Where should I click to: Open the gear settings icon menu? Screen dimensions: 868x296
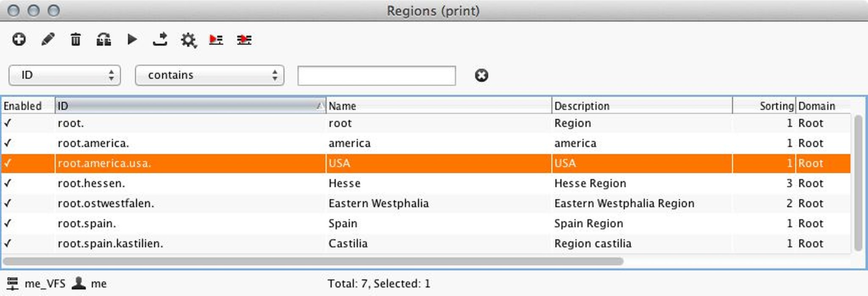(x=188, y=40)
